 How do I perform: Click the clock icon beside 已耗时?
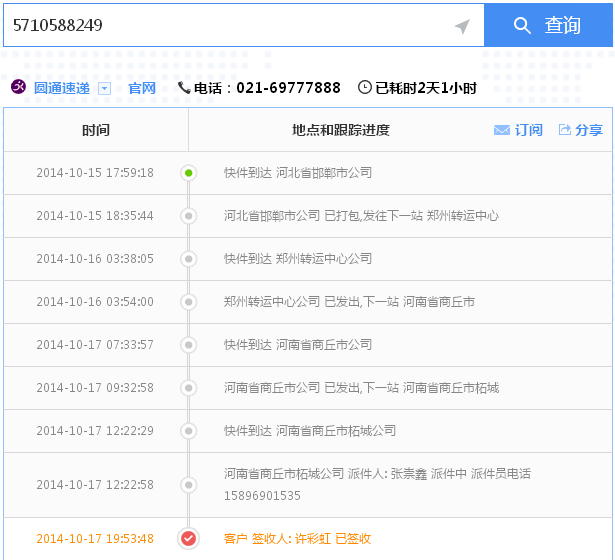[x=365, y=87]
